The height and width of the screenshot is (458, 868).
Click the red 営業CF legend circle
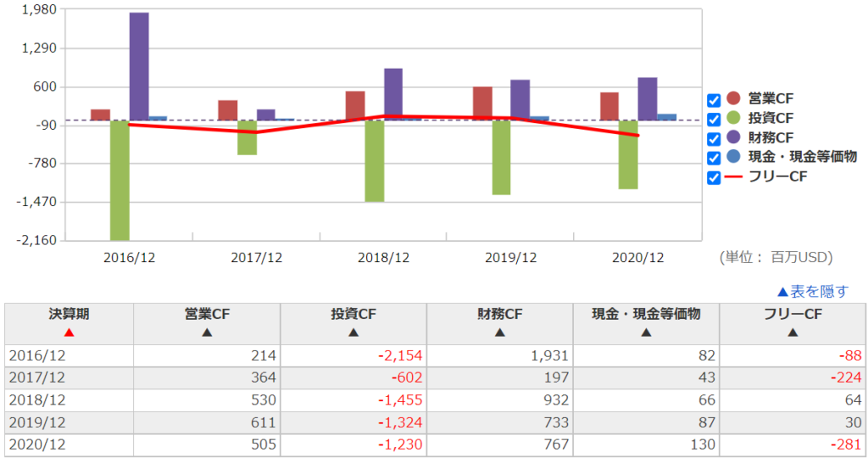(x=733, y=98)
